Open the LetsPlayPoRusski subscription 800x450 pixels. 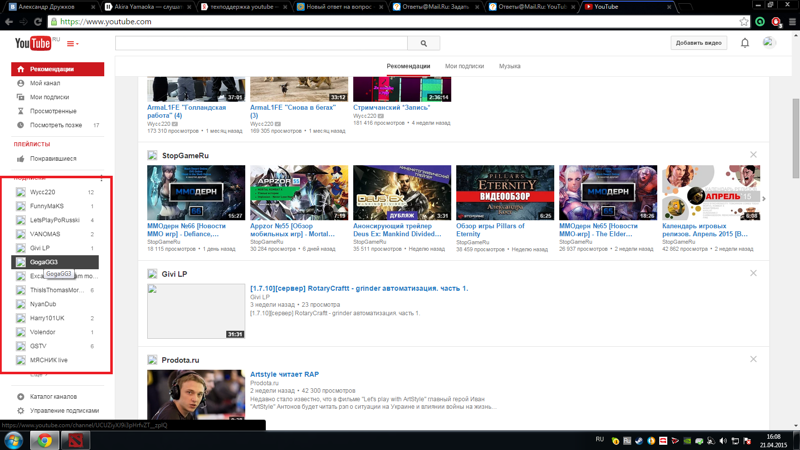point(55,220)
